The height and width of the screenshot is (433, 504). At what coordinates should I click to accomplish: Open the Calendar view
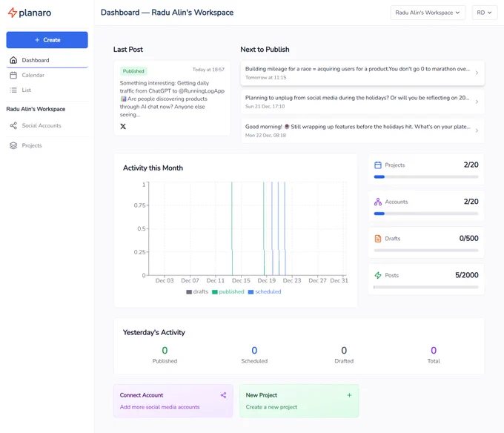(x=47, y=75)
